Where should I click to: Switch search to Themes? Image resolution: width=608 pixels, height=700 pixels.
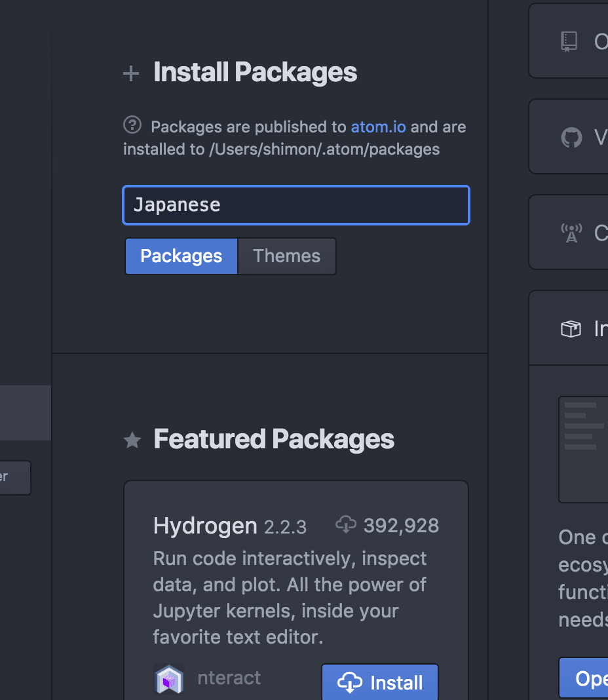click(286, 256)
